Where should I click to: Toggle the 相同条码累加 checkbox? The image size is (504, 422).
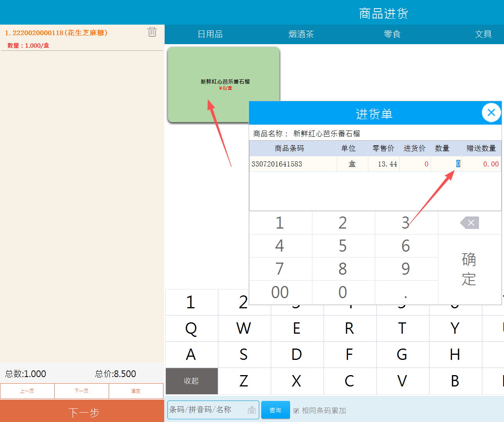[x=296, y=411]
